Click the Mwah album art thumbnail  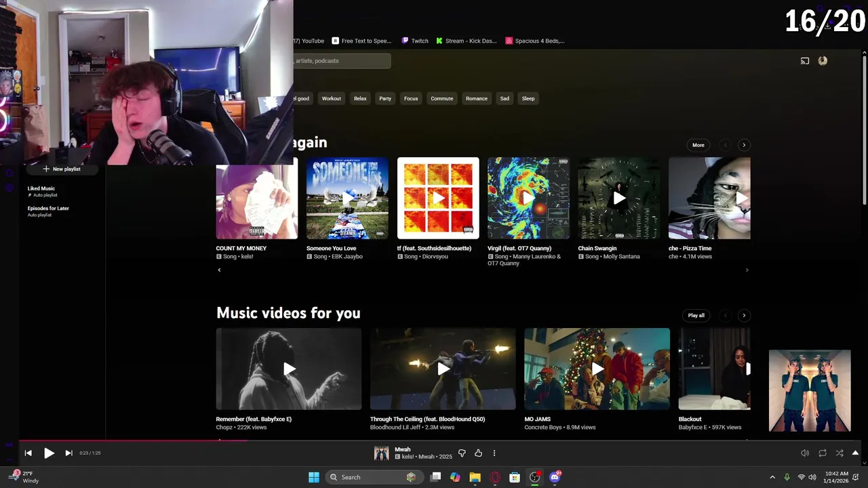pyautogui.click(x=382, y=453)
